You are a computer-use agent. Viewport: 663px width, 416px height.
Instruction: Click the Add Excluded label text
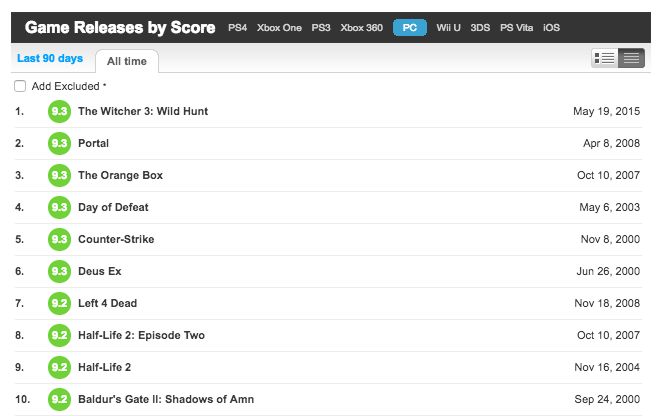pos(66,86)
